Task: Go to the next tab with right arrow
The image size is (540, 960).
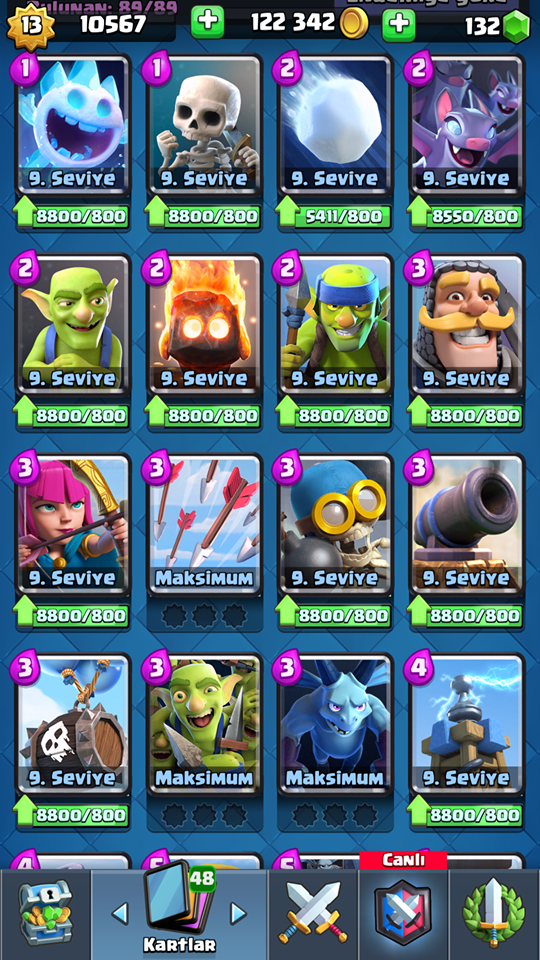Action: pyautogui.click(x=237, y=913)
